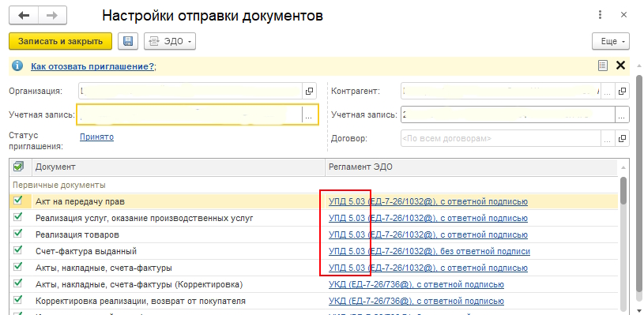Open the hint list icon in yellow bar

click(603, 66)
